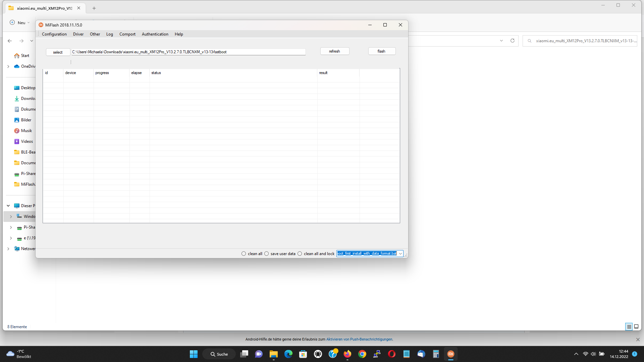The height and width of the screenshot is (362, 644).
Task: Open the weather widget on taskbar
Action: (x=19, y=354)
